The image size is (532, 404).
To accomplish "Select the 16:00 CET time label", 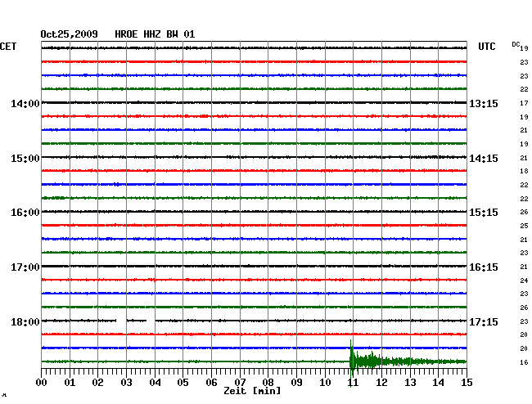I will 25,213.
